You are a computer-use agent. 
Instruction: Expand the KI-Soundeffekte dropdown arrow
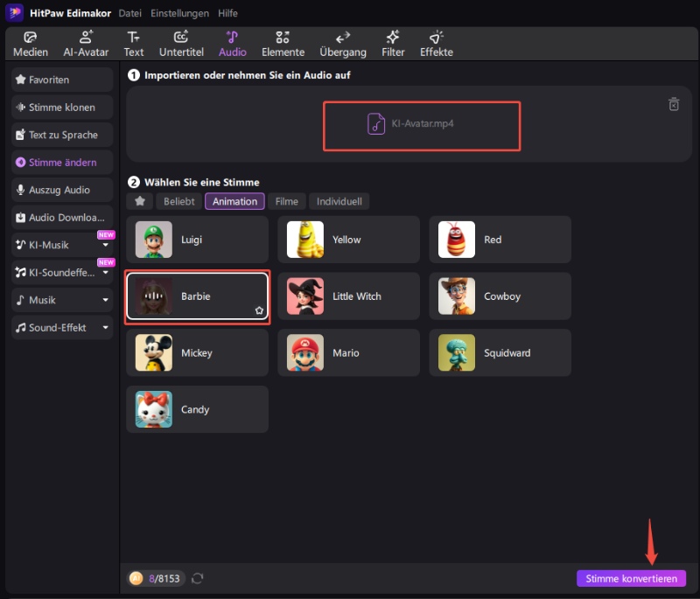106,273
